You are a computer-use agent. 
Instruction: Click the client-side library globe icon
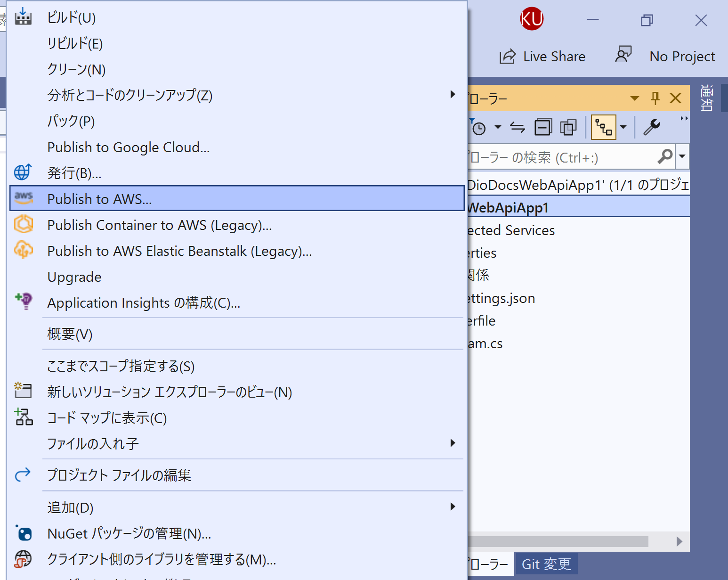click(x=23, y=559)
